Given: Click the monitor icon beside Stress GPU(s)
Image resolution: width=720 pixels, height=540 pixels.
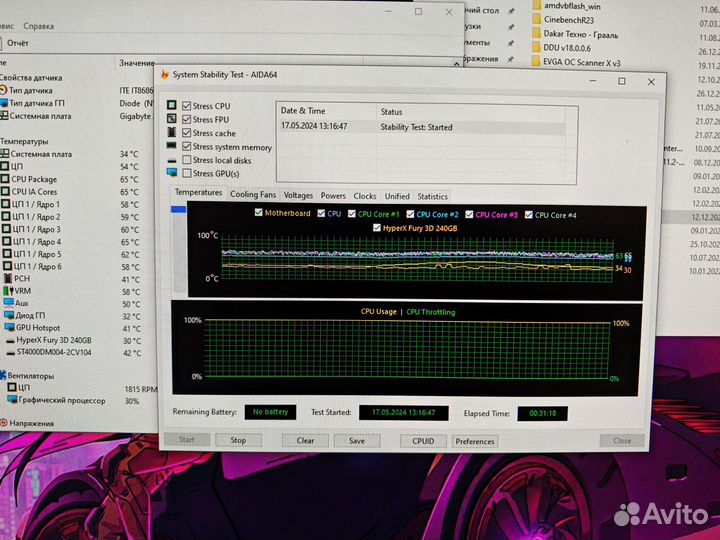Looking at the screenshot, I should (172, 173).
